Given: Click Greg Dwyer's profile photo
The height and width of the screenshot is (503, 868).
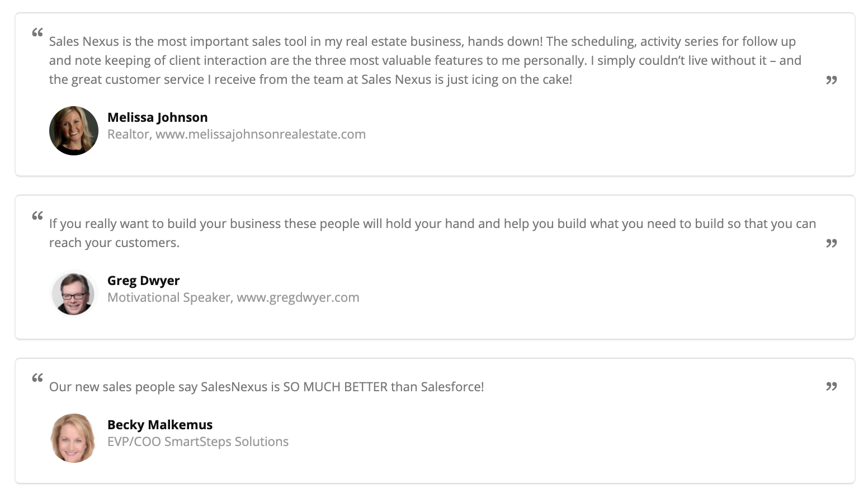Looking at the screenshot, I should pos(74,294).
